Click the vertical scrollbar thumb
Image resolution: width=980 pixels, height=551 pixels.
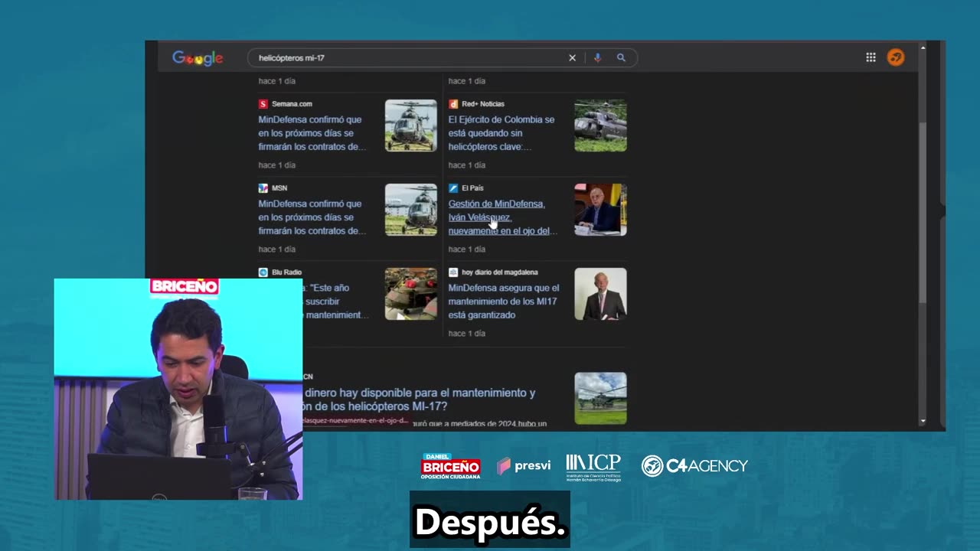click(923, 212)
